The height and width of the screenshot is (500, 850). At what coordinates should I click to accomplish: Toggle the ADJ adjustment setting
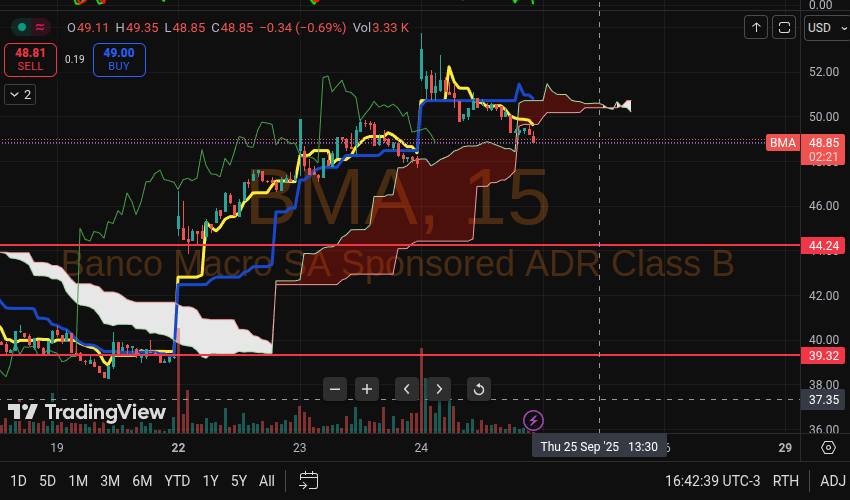click(833, 481)
